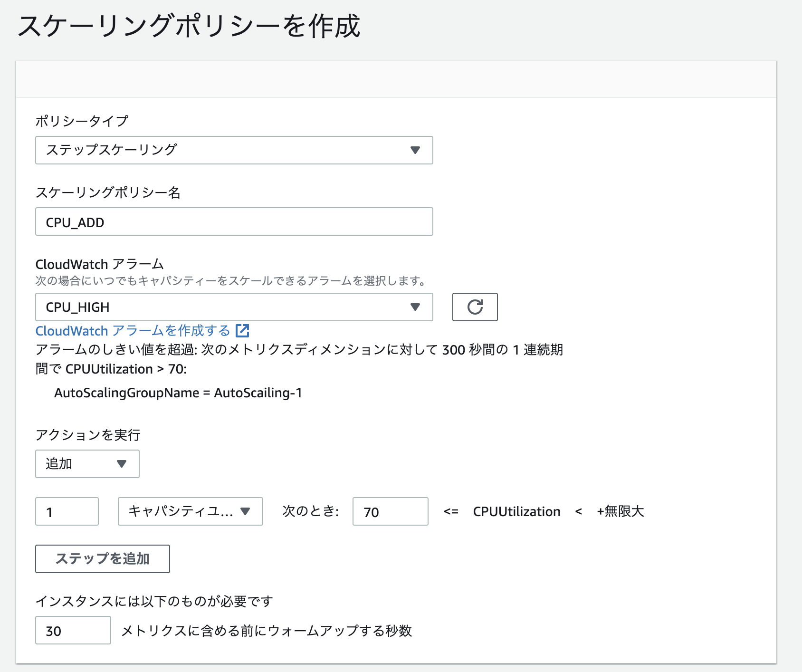Select the capacity amount field showing 1
The height and width of the screenshot is (672, 802).
click(x=67, y=511)
